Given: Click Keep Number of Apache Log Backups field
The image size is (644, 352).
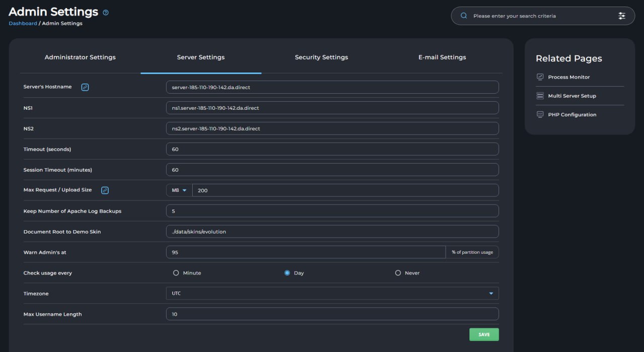Looking at the screenshot, I should (332, 211).
